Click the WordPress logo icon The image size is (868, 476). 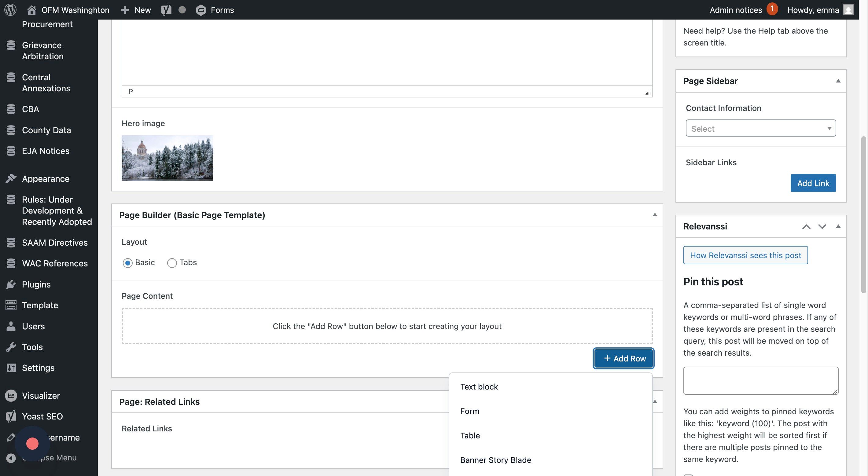point(10,10)
